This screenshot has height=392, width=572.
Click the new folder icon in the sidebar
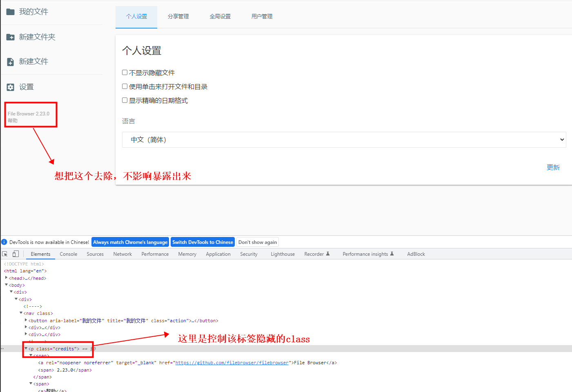[x=10, y=37]
